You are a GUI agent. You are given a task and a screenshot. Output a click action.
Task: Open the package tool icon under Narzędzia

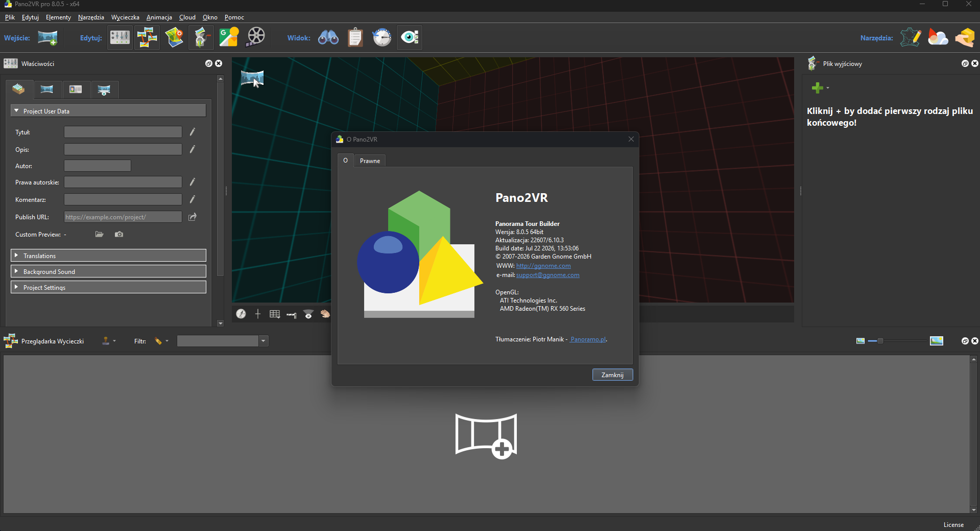(x=965, y=38)
